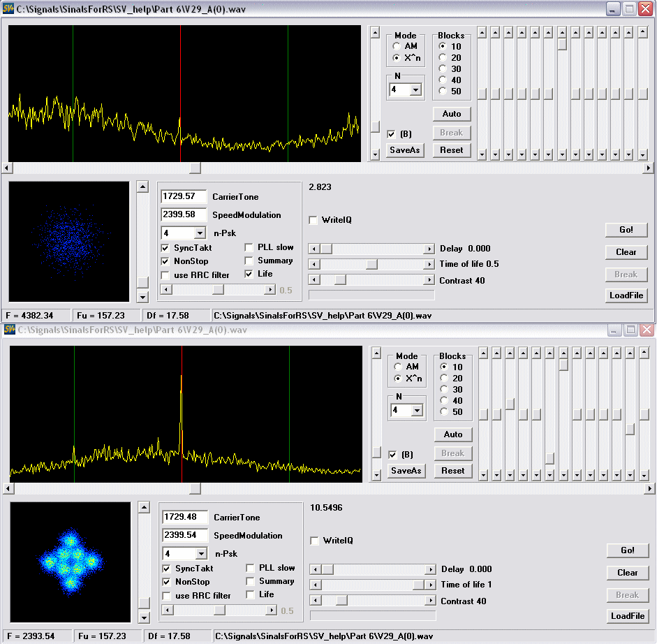Click the Contrast 40 slider thumb in upper window

point(340,280)
